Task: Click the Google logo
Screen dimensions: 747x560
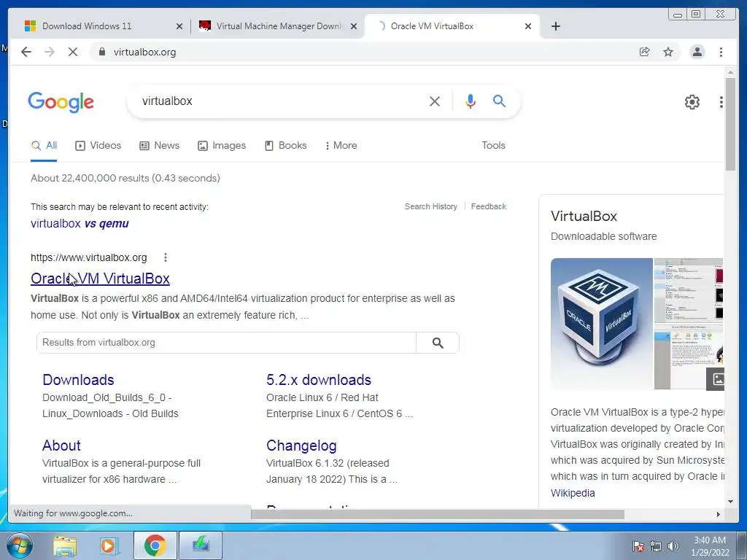Action: [61, 102]
